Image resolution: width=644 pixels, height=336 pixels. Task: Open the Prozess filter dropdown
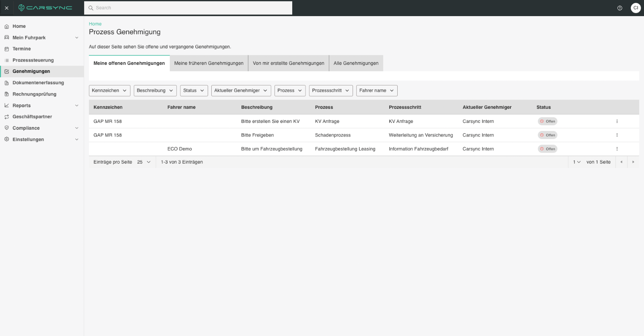290,91
